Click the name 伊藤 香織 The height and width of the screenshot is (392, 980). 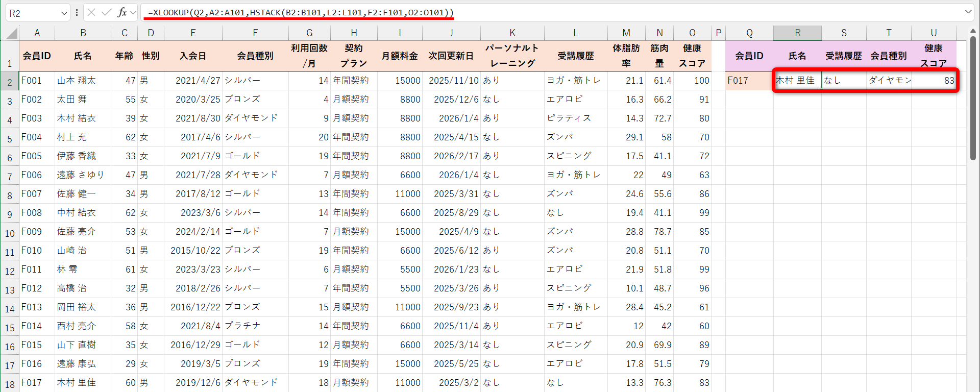(76, 156)
